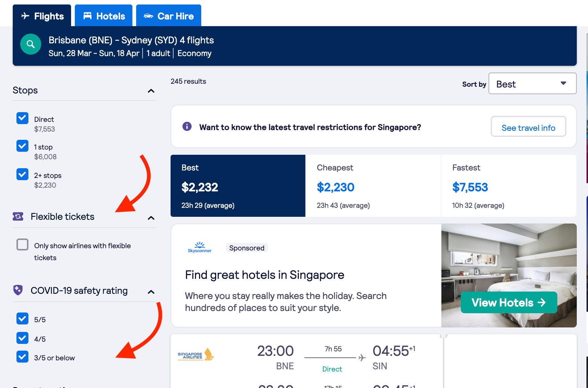
Task: Click the 245 results text
Action: pyautogui.click(x=188, y=81)
